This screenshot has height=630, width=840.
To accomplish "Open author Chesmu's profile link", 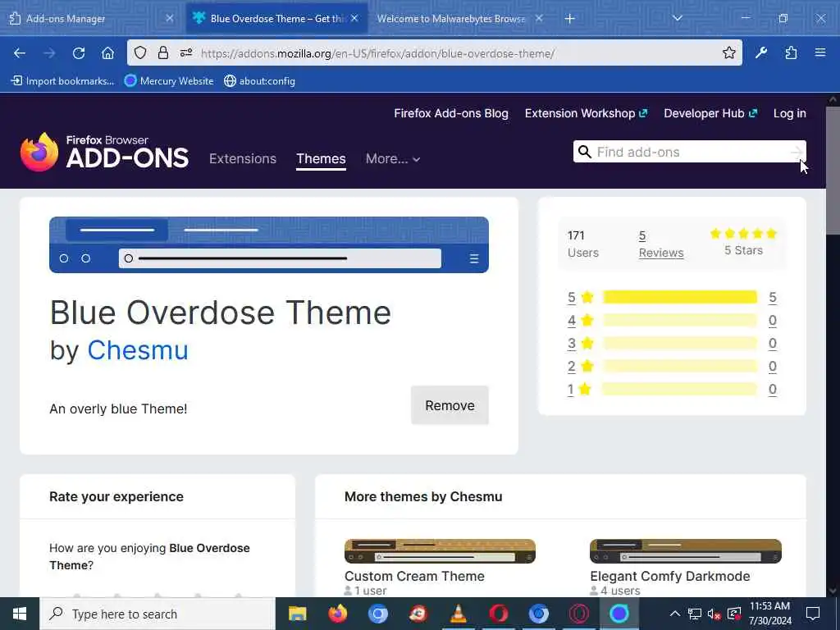I will pos(138,350).
